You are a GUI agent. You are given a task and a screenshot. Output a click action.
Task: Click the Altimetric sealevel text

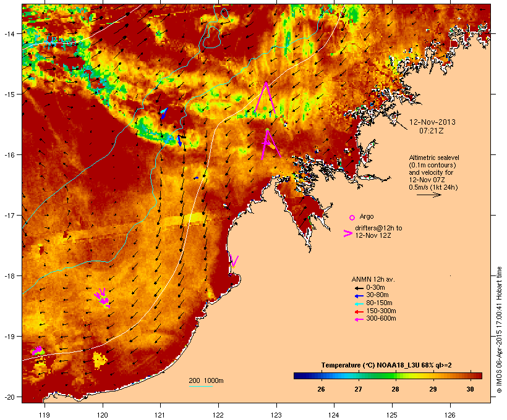pos(434,157)
